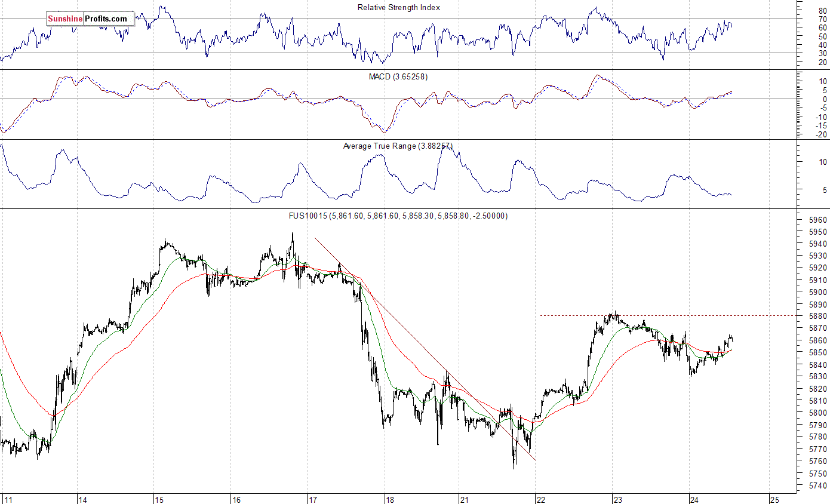Viewport: 830px width, 504px height.
Task: Click the 5790 price axis label
Action: click(819, 425)
